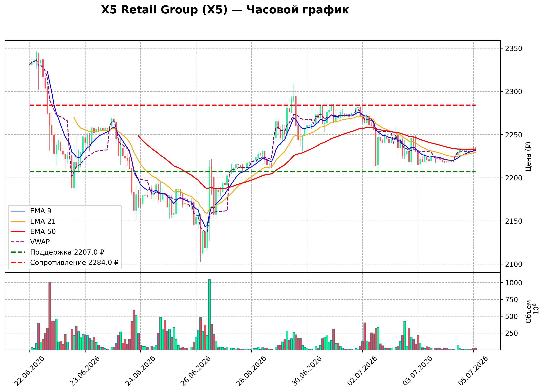Click the 2100 price axis label

point(514,264)
